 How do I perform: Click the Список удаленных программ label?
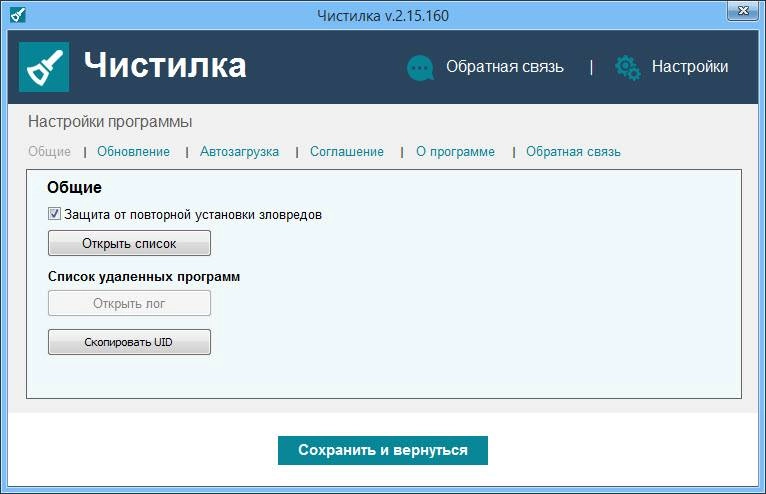(144, 277)
